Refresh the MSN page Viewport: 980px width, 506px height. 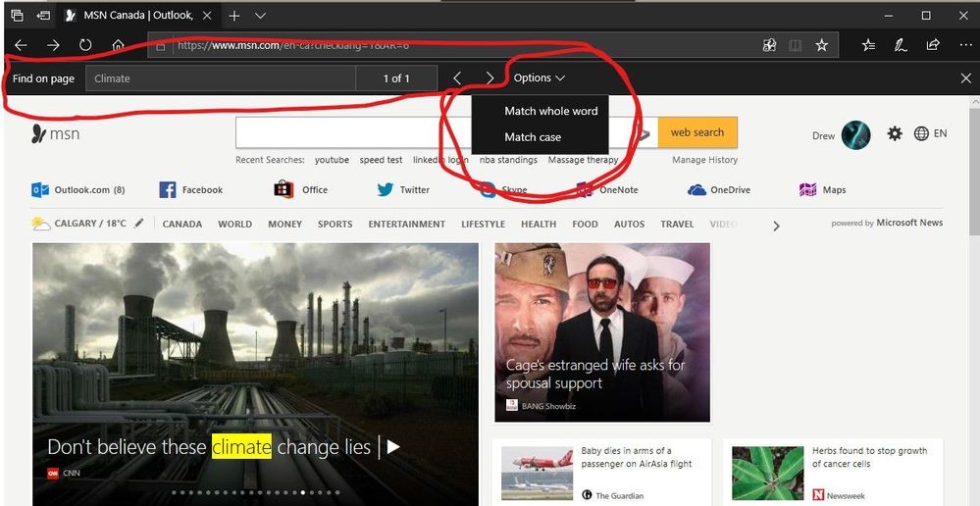click(x=85, y=45)
